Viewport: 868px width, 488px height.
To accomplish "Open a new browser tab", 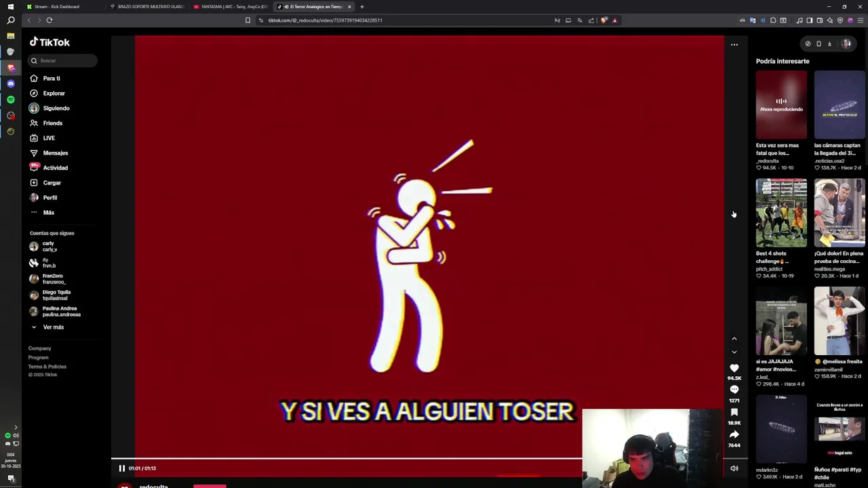I will (x=362, y=7).
